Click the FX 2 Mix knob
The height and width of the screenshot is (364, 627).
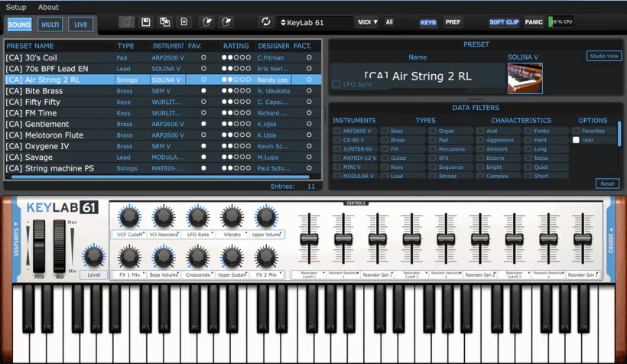point(266,257)
